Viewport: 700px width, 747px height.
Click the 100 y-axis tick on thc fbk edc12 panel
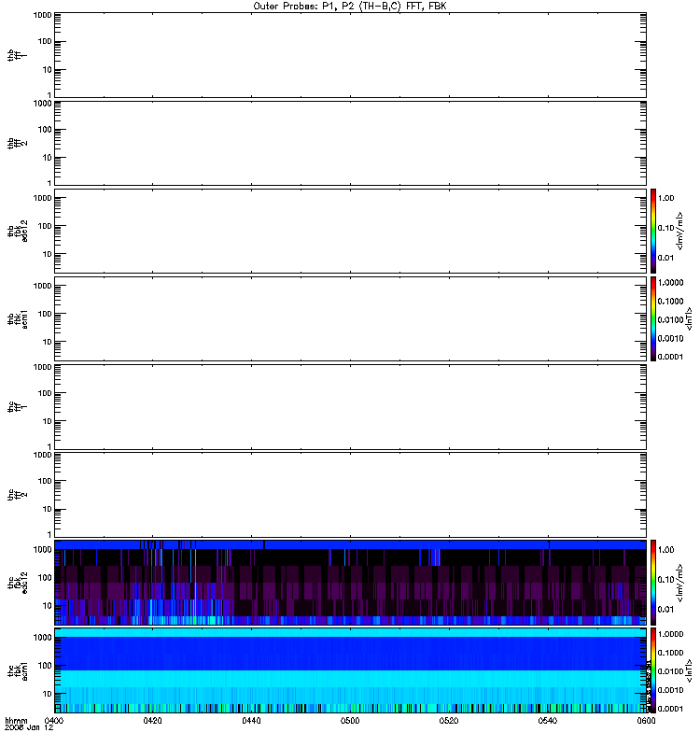click(x=45, y=577)
